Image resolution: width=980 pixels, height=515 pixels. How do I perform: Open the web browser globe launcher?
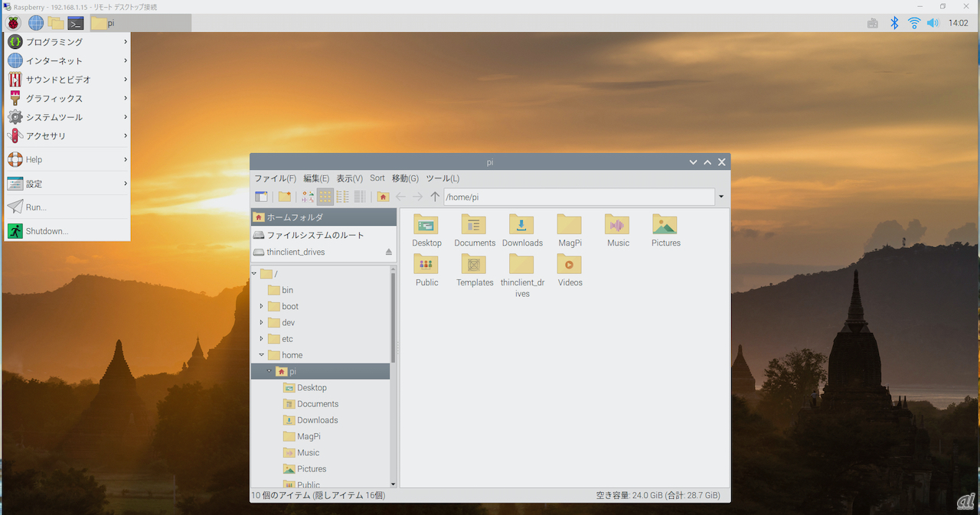point(36,23)
